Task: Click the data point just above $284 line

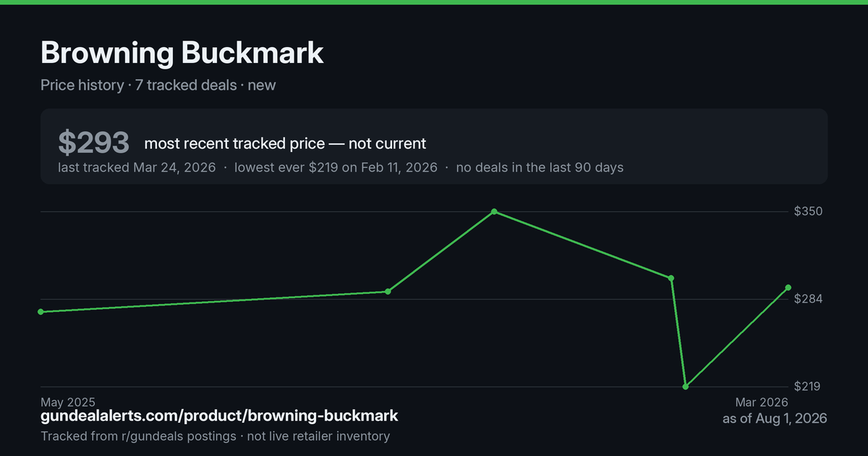Action: coord(388,292)
